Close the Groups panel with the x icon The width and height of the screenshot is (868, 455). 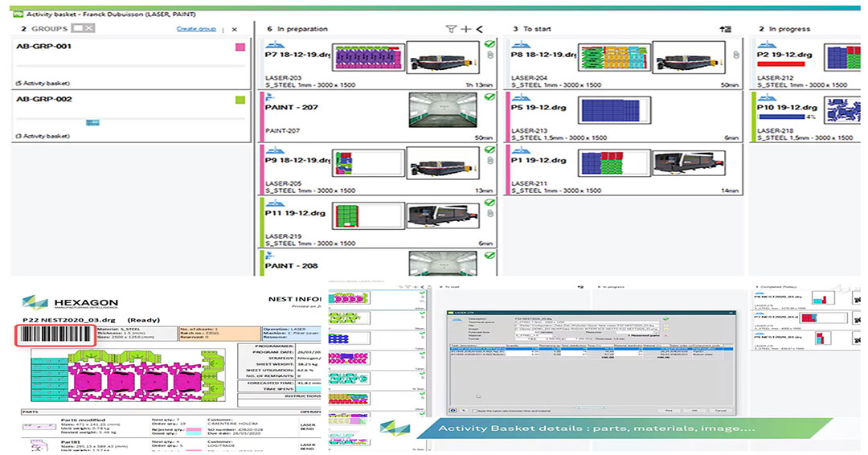[234, 29]
